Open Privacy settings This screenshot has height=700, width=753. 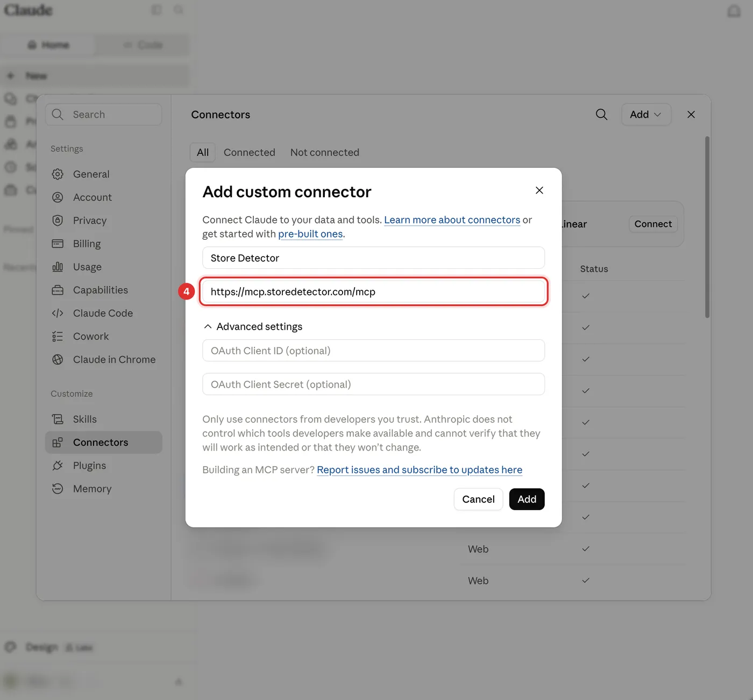(x=104, y=220)
